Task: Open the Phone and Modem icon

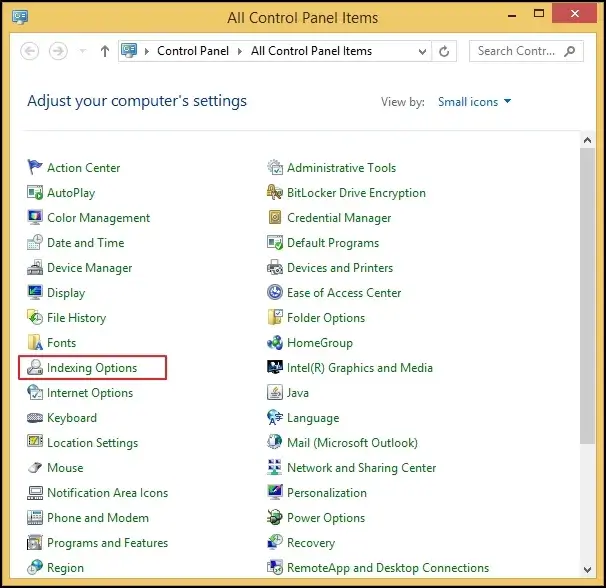Action: pos(35,518)
